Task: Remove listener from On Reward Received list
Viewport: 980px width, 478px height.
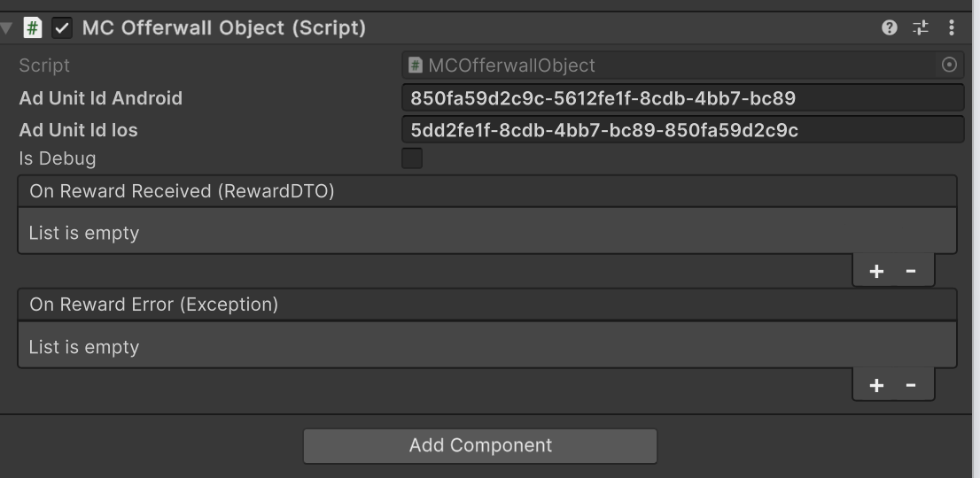Action: [x=911, y=271]
